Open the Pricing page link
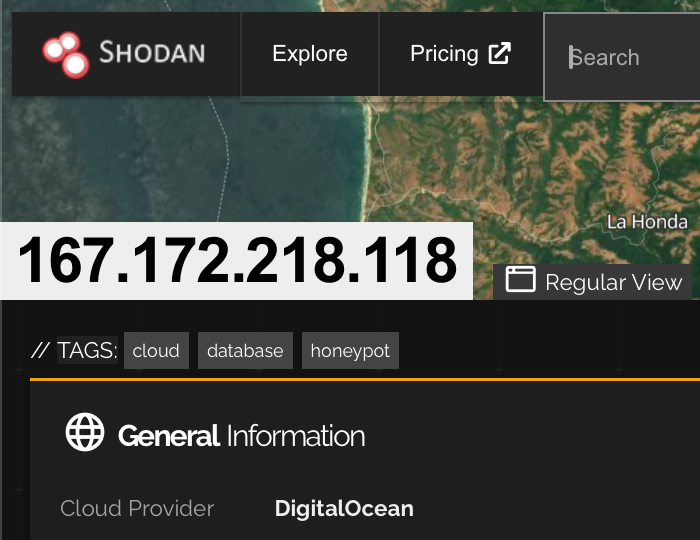Viewport: 700px width, 540px height. click(444, 54)
